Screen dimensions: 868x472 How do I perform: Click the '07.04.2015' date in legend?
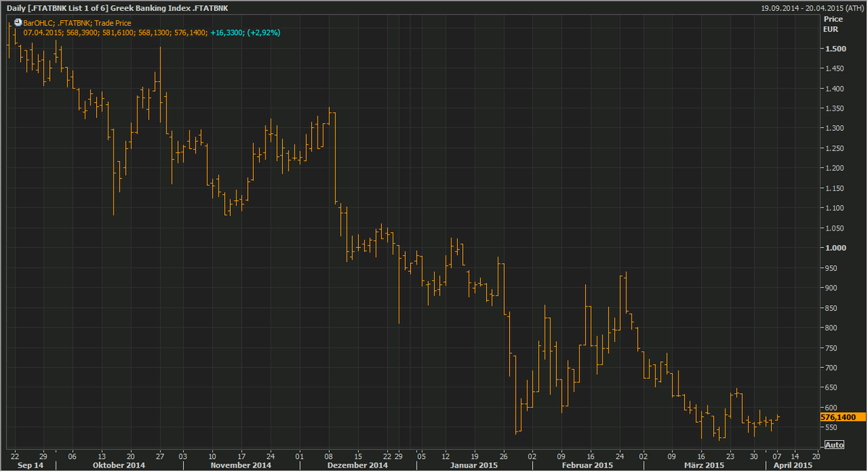(x=41, y=33)
